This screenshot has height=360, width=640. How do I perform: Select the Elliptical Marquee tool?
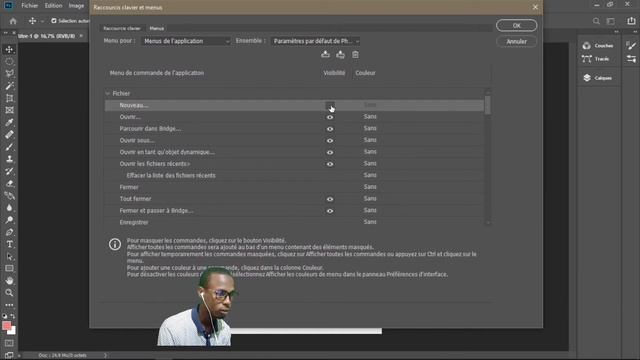[9, 62]
